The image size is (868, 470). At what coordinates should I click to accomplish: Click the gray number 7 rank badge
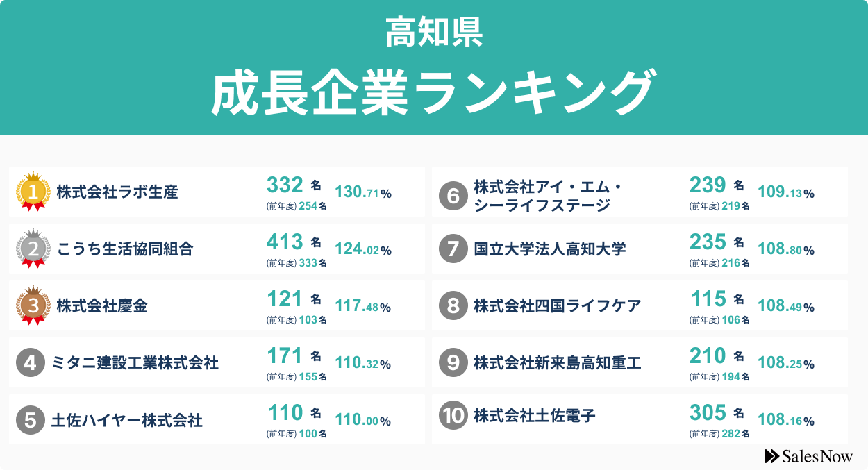tap(453, 249)
